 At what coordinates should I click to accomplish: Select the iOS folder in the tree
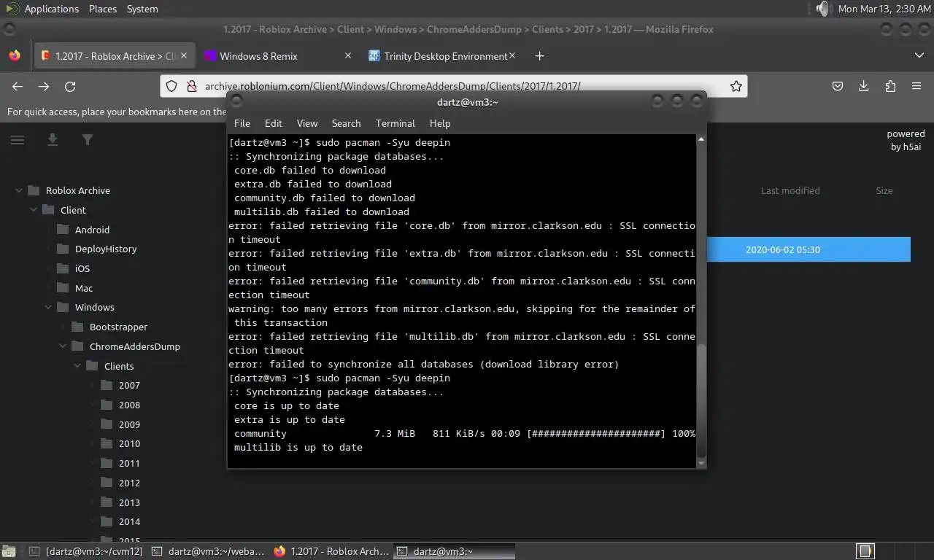82,268
